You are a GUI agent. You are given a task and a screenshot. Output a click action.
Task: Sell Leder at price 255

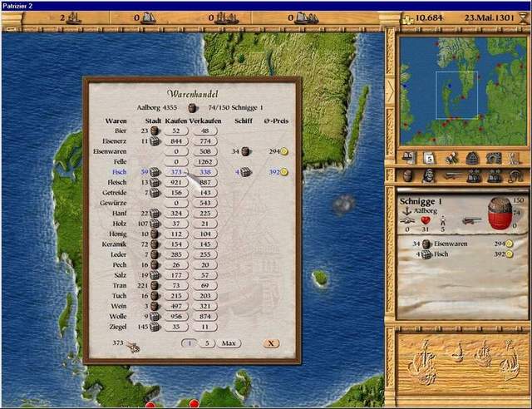click(x=205, y=254)
